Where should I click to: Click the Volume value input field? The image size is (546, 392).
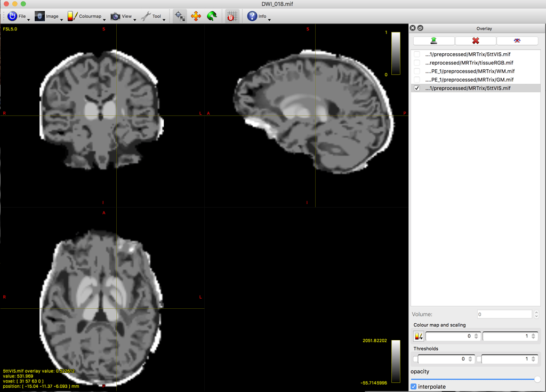(503, 314)
